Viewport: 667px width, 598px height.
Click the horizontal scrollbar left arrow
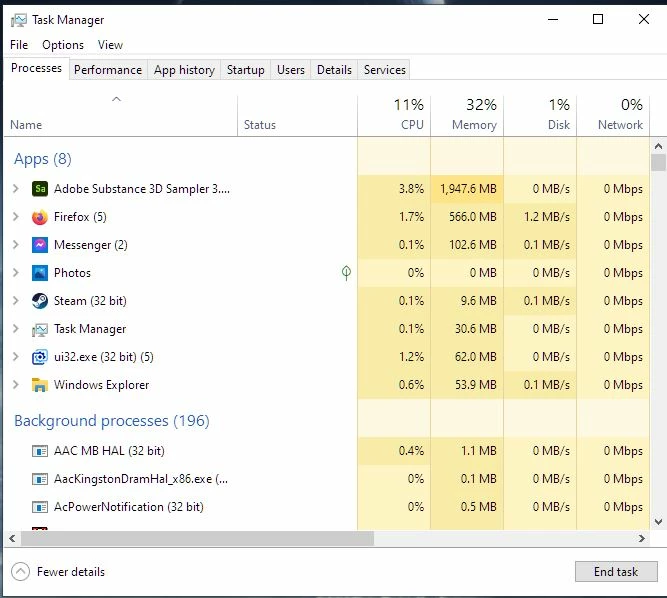(12, 538)
